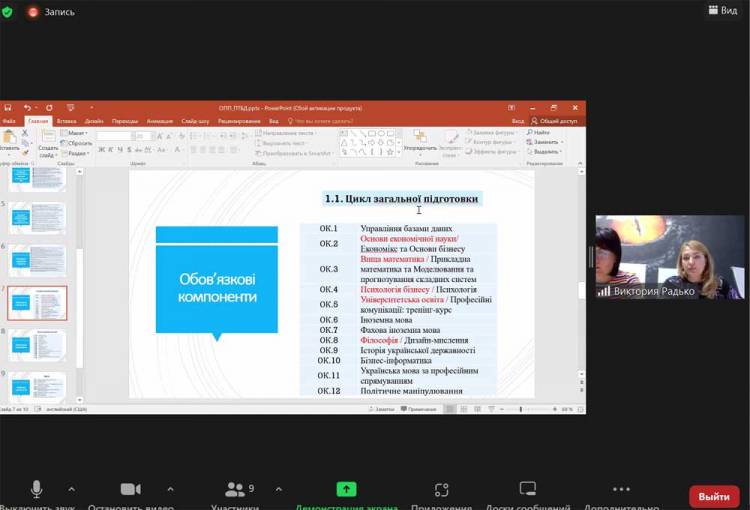Click the green Share Screen icon
The height and width of the screenshot is (510, 750).
point(346,489)
